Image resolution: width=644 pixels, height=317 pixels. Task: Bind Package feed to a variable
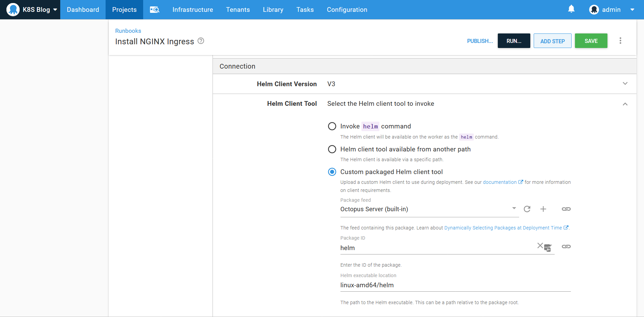(x=566, y=209)
